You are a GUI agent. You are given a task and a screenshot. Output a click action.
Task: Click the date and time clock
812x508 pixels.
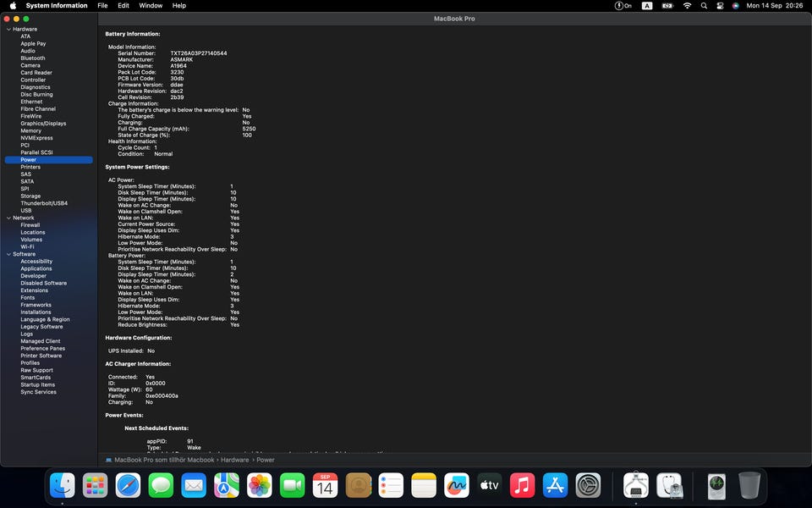coord(775,6)
